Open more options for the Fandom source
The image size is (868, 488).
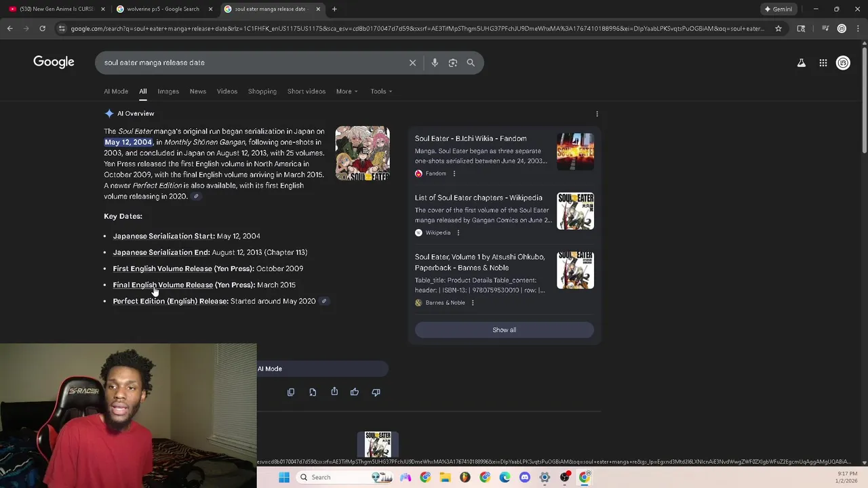(454, 174)
